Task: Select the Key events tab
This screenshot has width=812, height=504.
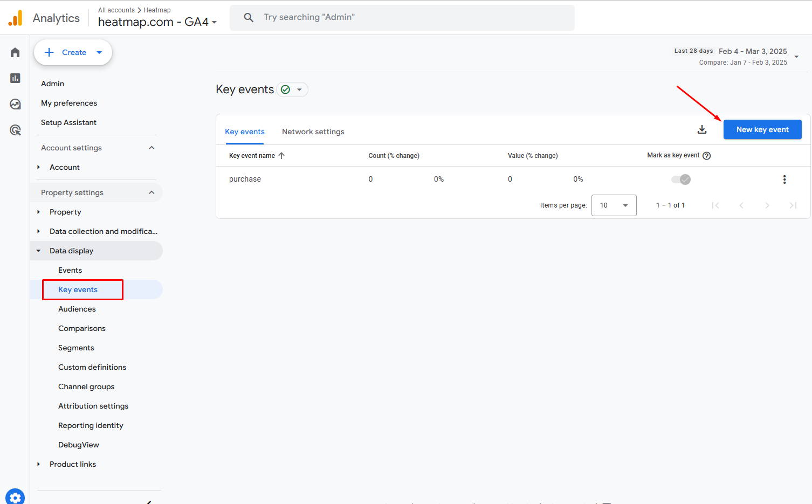Action: 245,132
